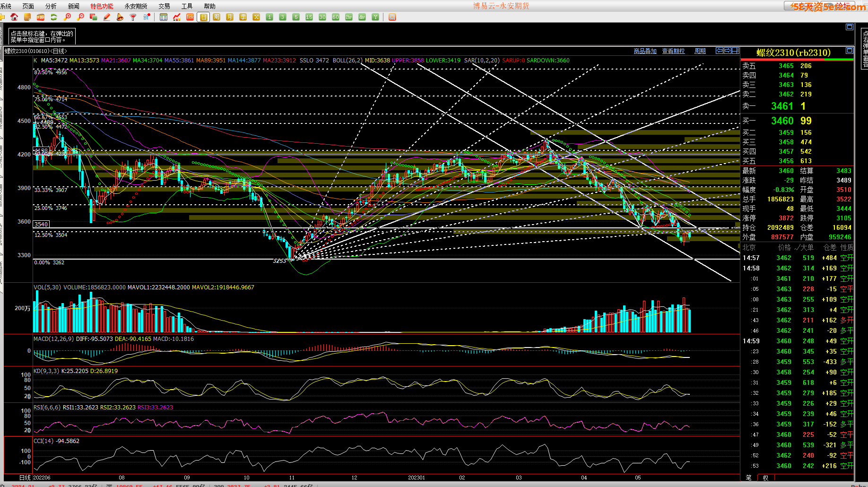Switch to 15-minute period button
Viewport: 868px width, 487px height.
click(309, 17)
